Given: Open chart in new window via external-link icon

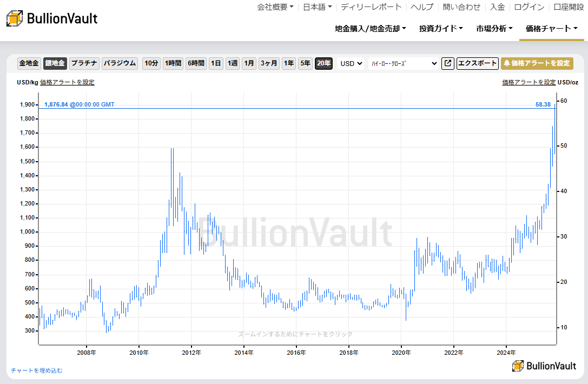Looking at the screenshot, I should point(447,63).
